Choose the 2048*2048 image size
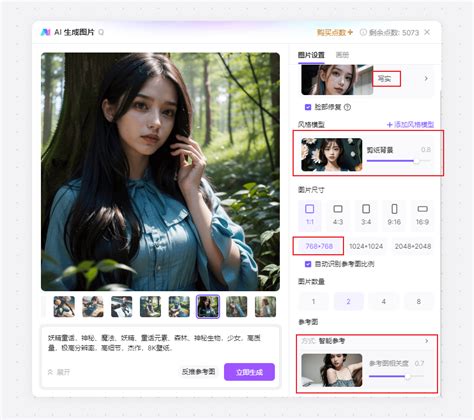Screen dimensions: 474x420 pos(413,246)
